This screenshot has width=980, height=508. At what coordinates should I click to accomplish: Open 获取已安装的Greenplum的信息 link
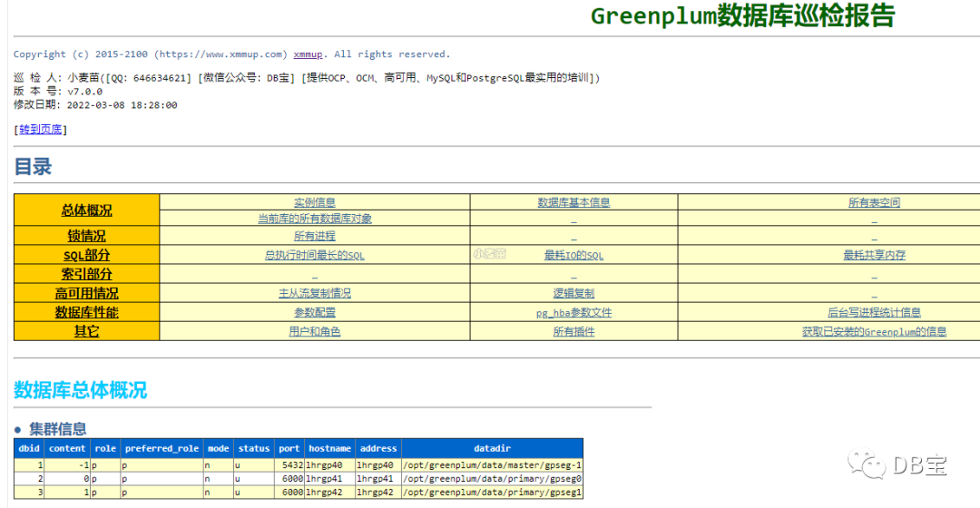[x=874, y=332]
